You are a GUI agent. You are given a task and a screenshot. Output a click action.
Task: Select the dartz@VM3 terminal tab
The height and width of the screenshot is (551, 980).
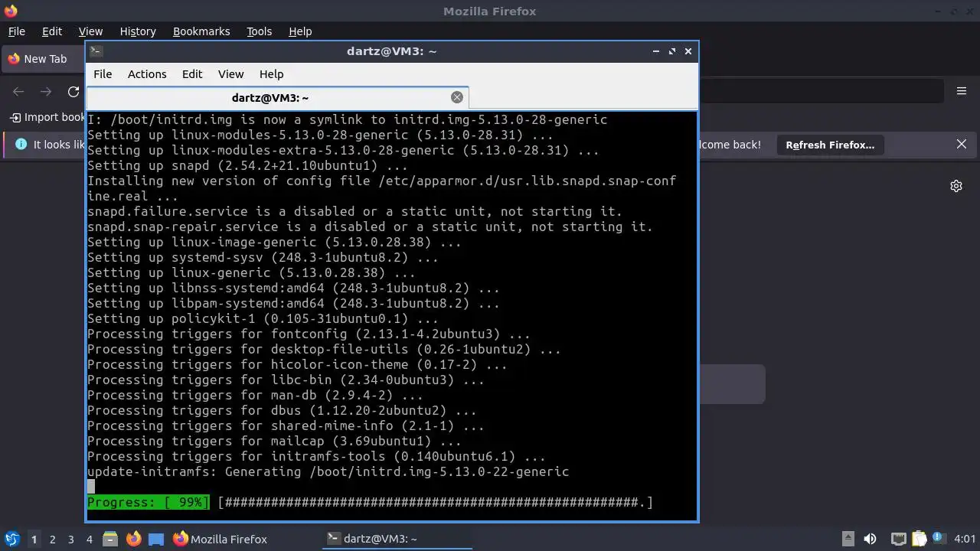coord(277,97)
